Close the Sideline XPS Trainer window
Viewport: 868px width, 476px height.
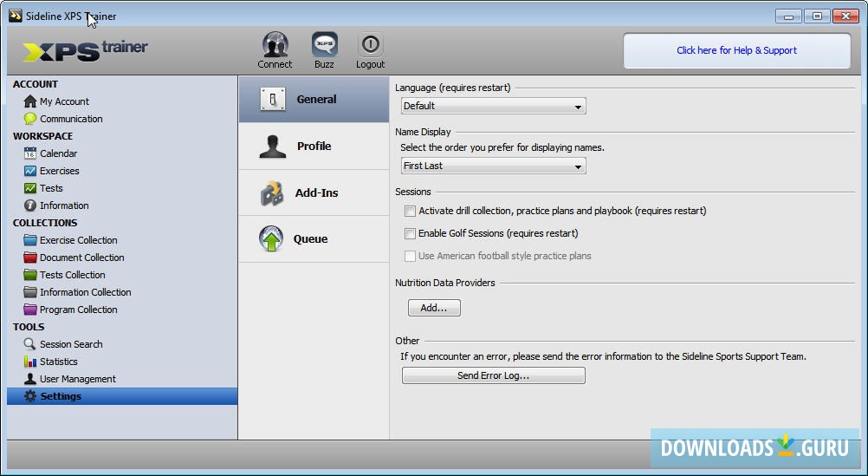click(x=845, y=16)
